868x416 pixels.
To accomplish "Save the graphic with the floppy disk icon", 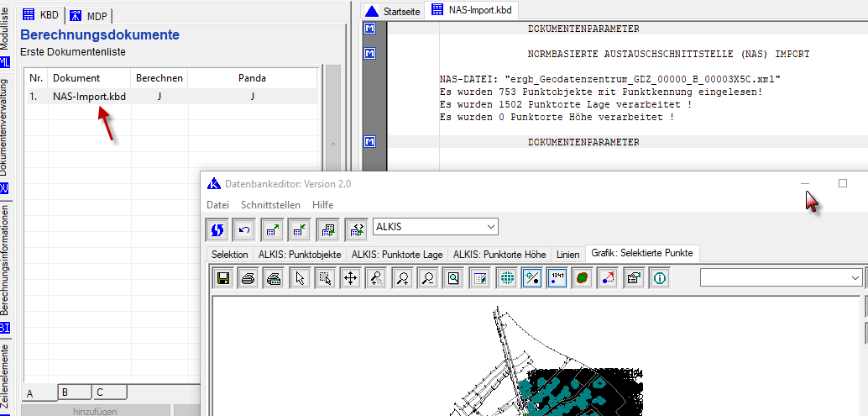I will 223,278.
